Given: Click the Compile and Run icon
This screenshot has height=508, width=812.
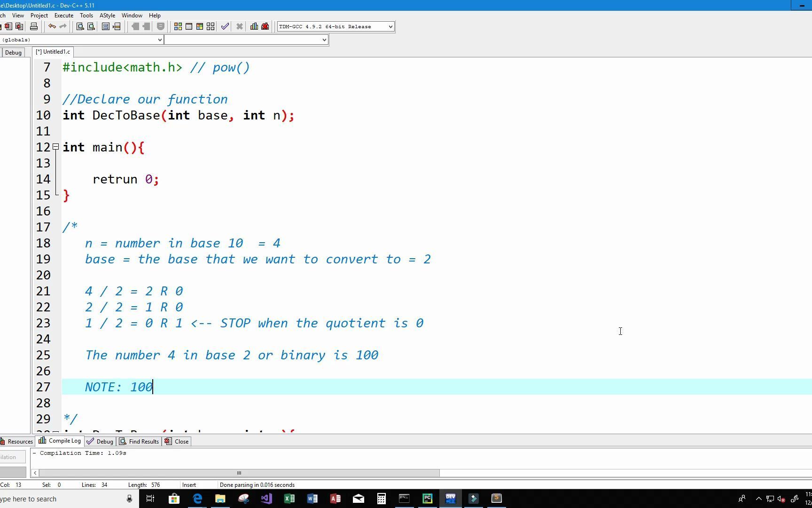Looking at the screenshot, I should click(x=200, y=26).
